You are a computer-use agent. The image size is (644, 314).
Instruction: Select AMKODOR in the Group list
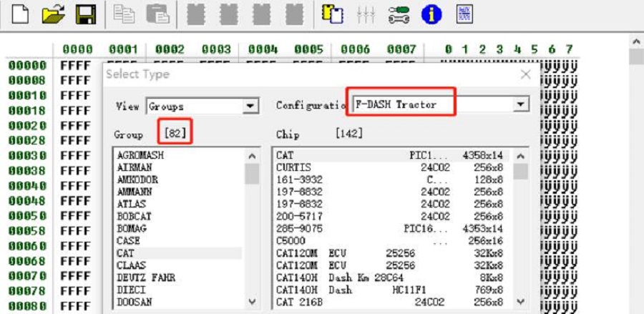coord(177,180)
